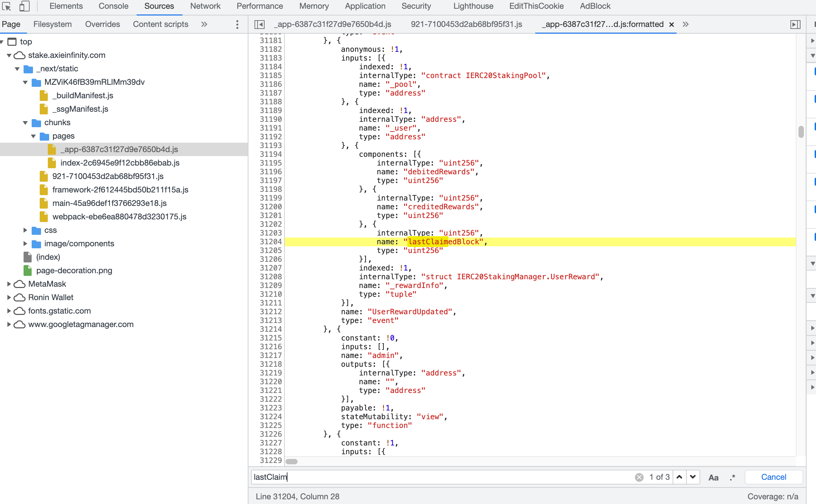Open the Memory panel
The height and width of the screenshot is (504, 816).
pyautogui.click(x=314, y=6)
